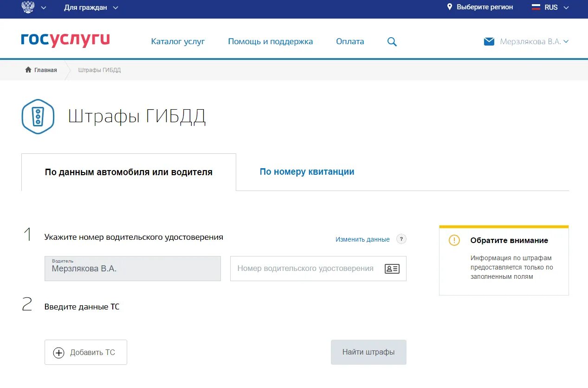Go to the Госуслуги logo home page
This screenshot has width=588, height=388.
click(65, 40)
